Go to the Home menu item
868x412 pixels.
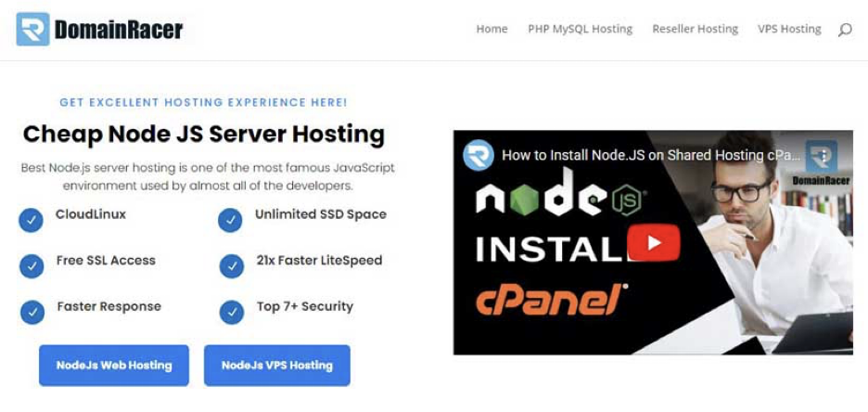click(x=491, y=29)
